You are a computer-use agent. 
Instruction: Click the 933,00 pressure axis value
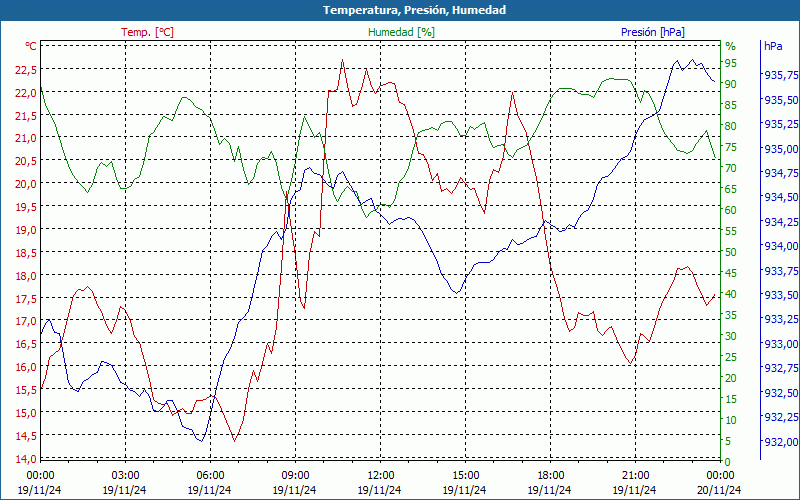pyautogui.click(x=781, y=344)
